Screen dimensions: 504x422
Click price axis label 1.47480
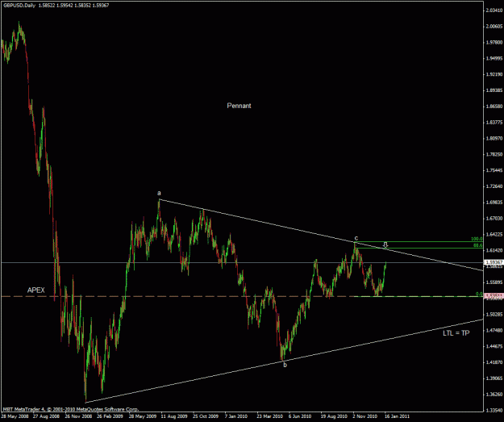(494, 330)
